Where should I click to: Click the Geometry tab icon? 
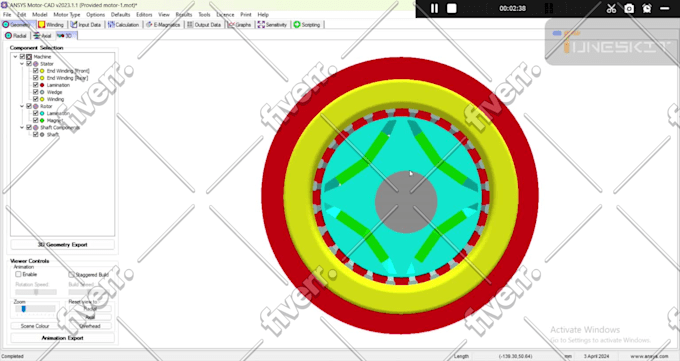[x=6, y=25]
